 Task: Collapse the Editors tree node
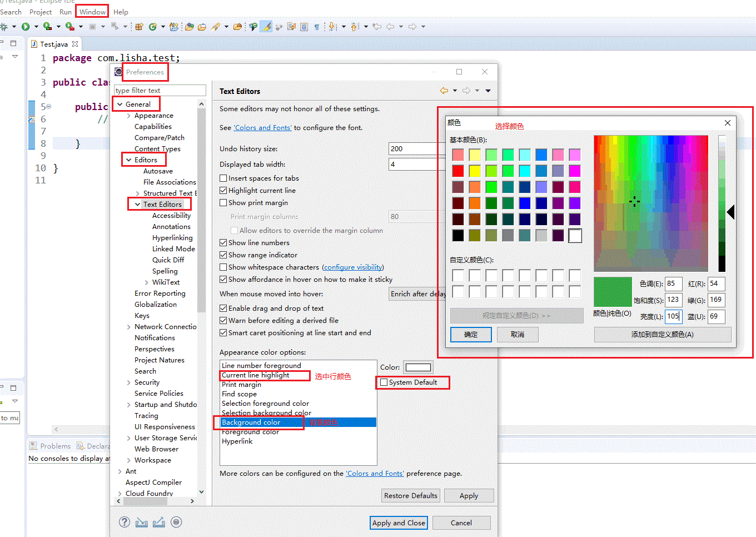click(x=128, y=160)
